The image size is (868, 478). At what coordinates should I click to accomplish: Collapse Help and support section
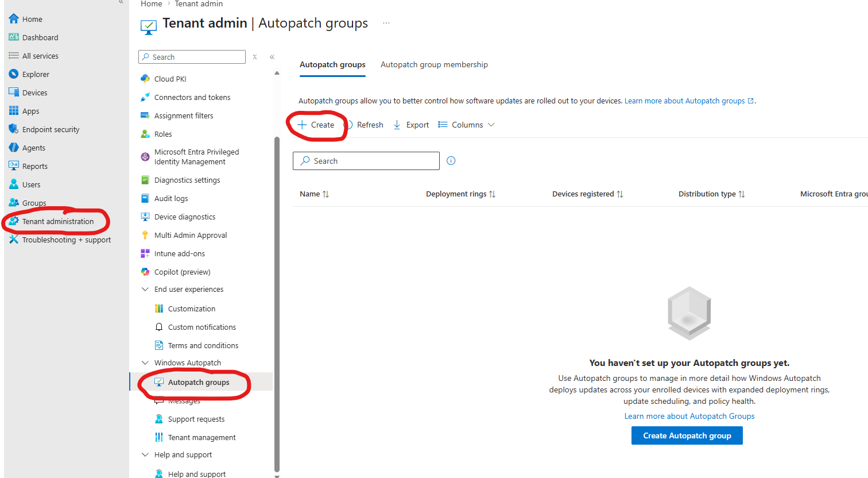pyautogui.click(x=145, y=454)
